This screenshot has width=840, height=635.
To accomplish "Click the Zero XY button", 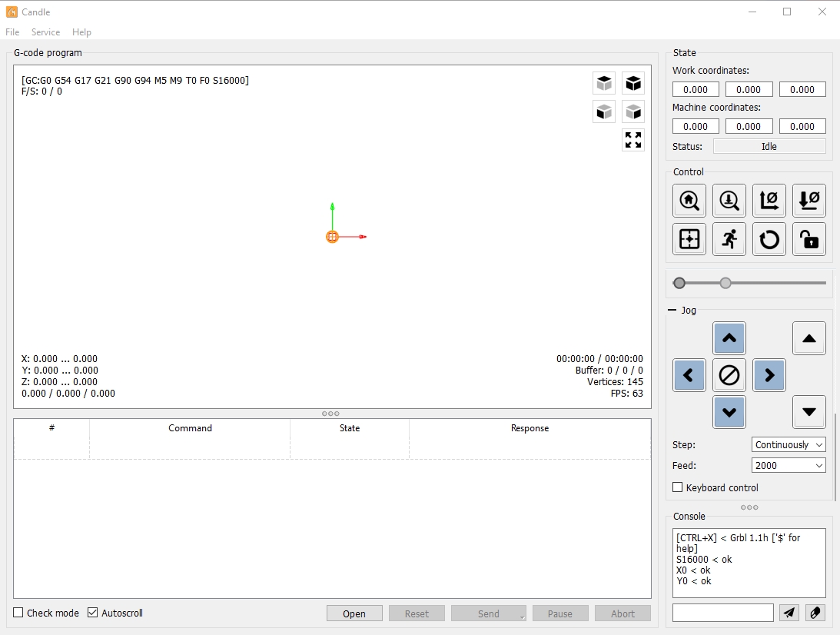I will [x=769, y=201].
